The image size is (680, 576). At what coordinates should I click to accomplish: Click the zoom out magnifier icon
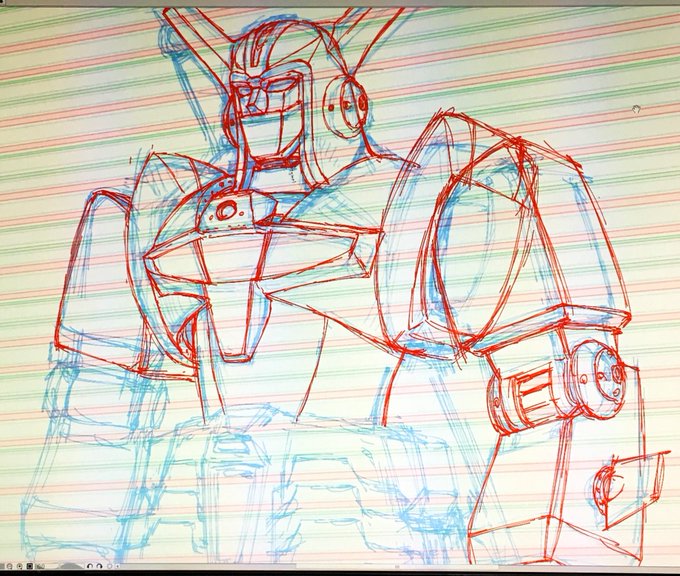[10, 566]
